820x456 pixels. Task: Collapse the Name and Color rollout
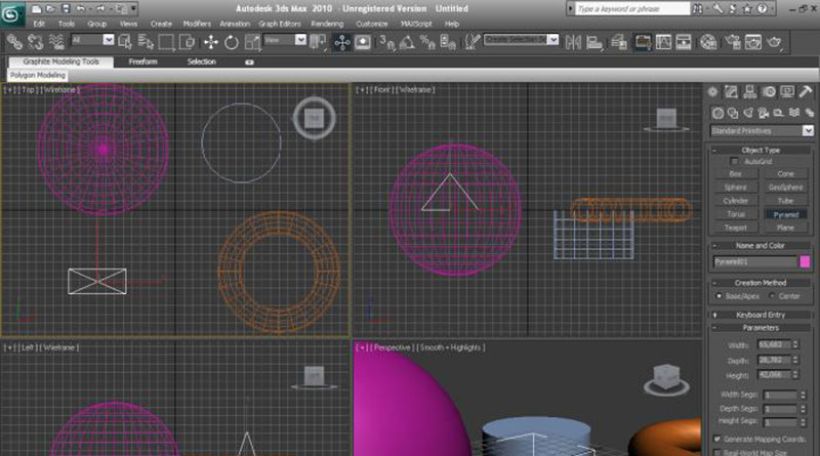[x=761, y=245]
